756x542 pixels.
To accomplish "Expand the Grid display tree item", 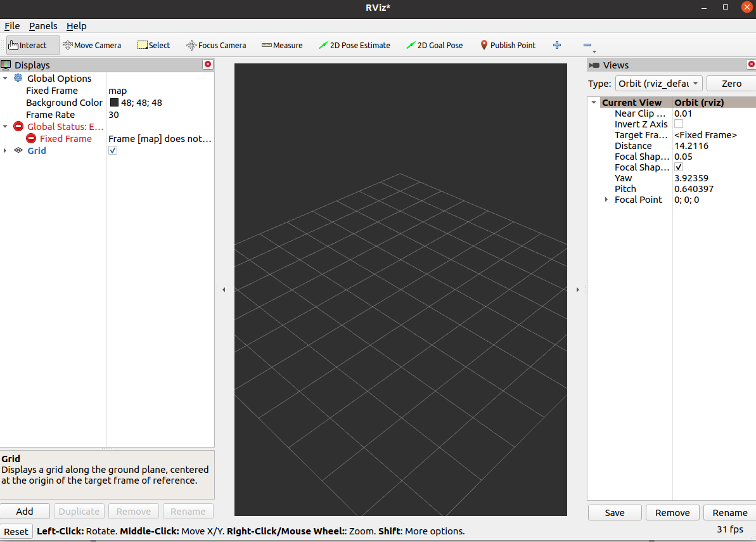I will pyautogui.click(x=6, y=151).
